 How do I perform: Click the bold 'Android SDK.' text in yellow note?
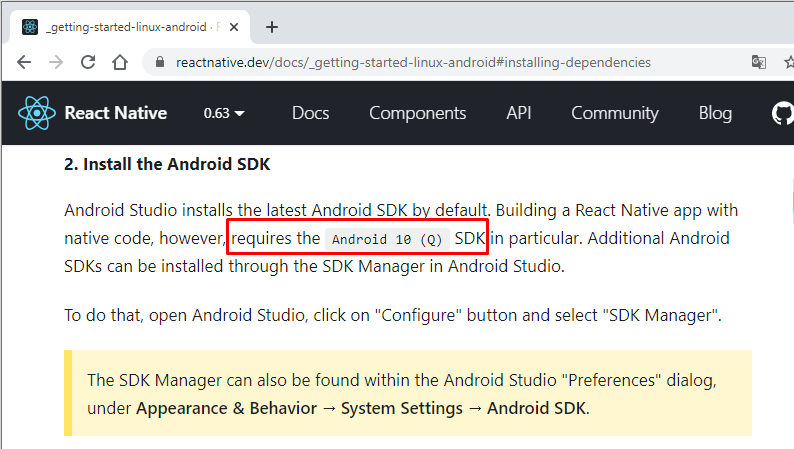point(538,408)
